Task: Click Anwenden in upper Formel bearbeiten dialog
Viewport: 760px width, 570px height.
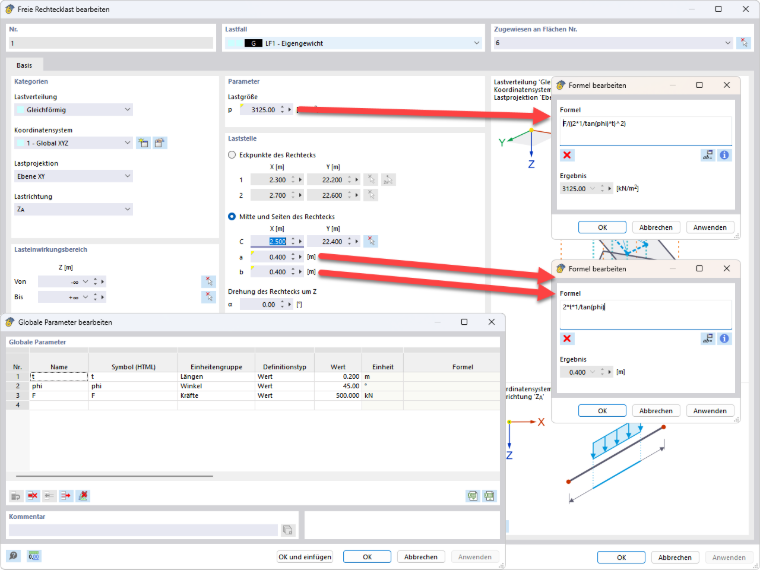Action: 710,227
